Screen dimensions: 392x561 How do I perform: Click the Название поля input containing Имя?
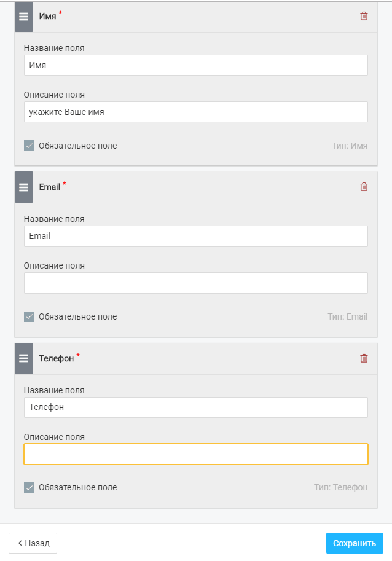[195, 65]
